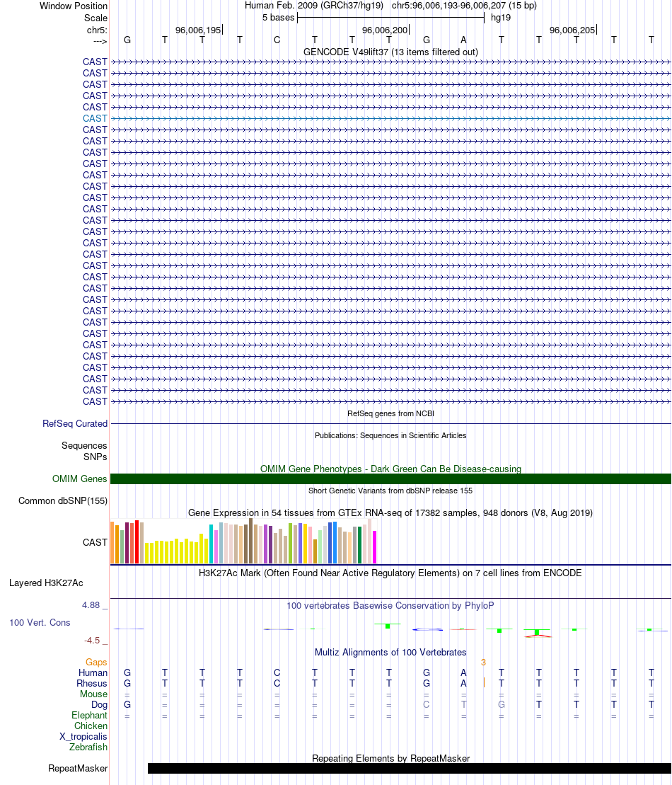Click the Publications Sequences in Scientific Articles title
Screen dimensions: 672x785
click(x=390, y=435)
